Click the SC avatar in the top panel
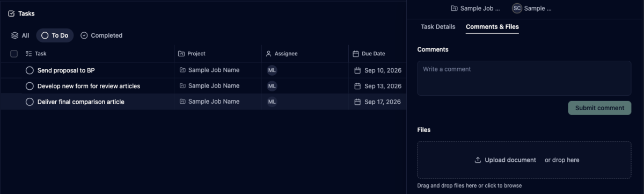644x194 pixels. click(x=517, y=9)
